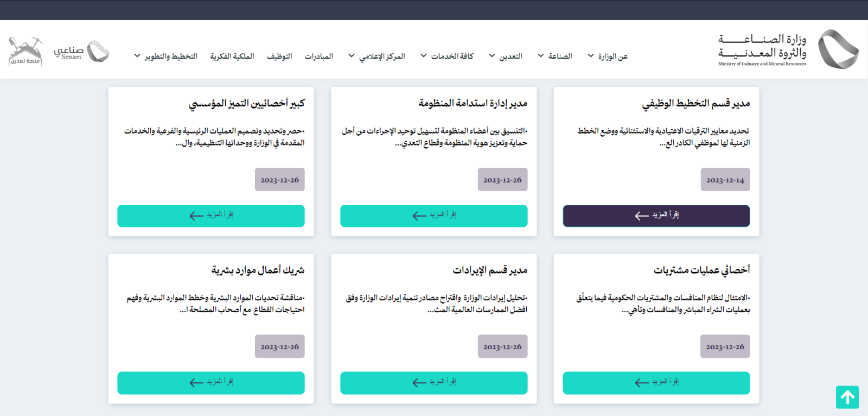Viewport: 868px width, 416px height.
Task: Expand the التعدين dropdown menu
Action: point(506,56)
